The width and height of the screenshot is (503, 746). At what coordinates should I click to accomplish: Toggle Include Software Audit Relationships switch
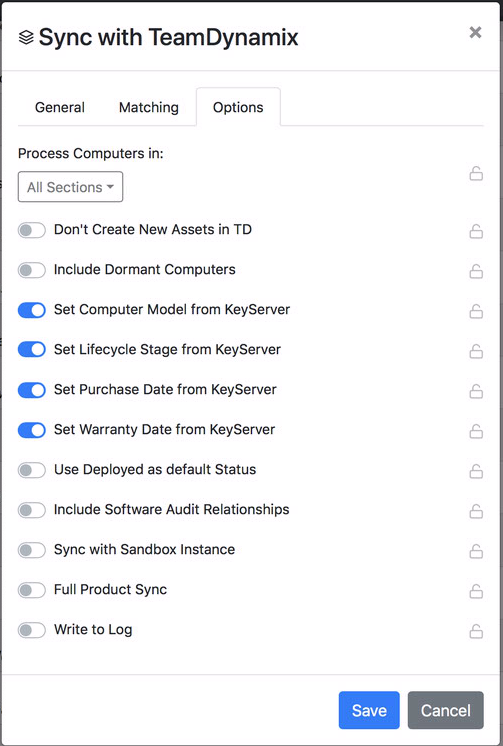32,510
